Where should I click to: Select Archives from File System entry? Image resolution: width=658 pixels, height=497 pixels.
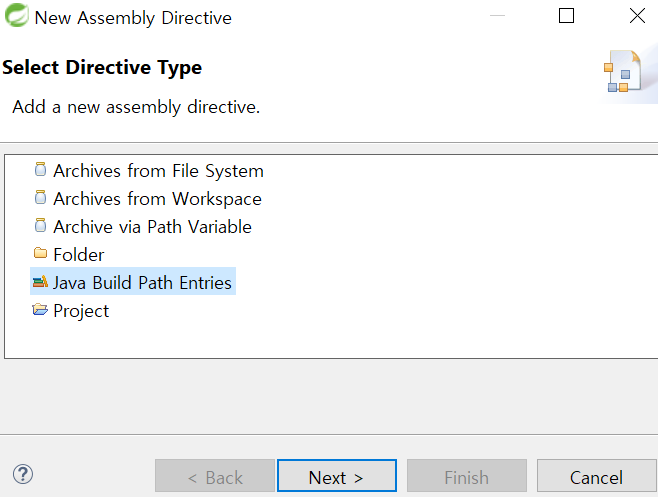tap(158, 171)
